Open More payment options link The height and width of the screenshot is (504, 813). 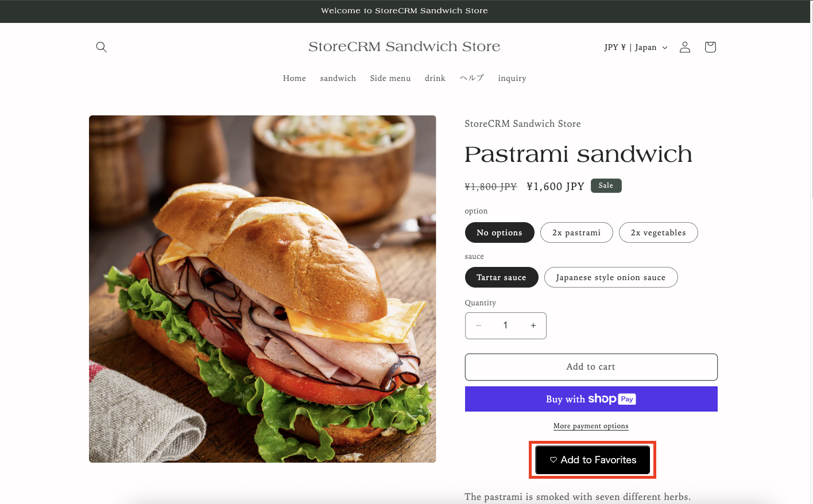tap(591, 426)
